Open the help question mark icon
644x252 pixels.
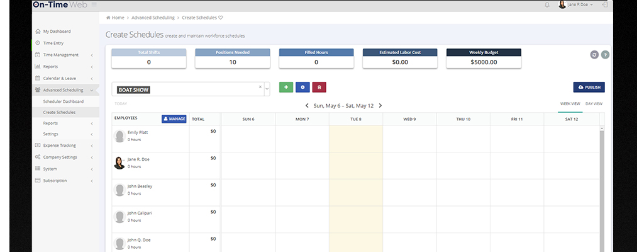tap(605, 55)
